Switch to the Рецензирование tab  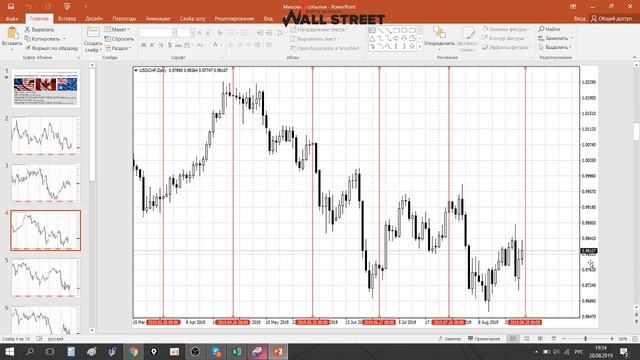coord(234,18)
